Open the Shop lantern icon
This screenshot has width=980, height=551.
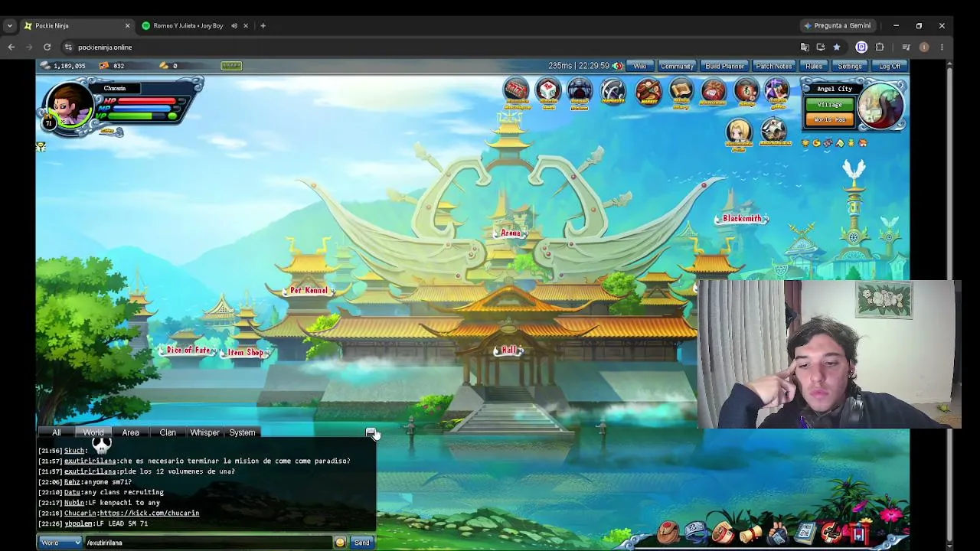point(746,93)
